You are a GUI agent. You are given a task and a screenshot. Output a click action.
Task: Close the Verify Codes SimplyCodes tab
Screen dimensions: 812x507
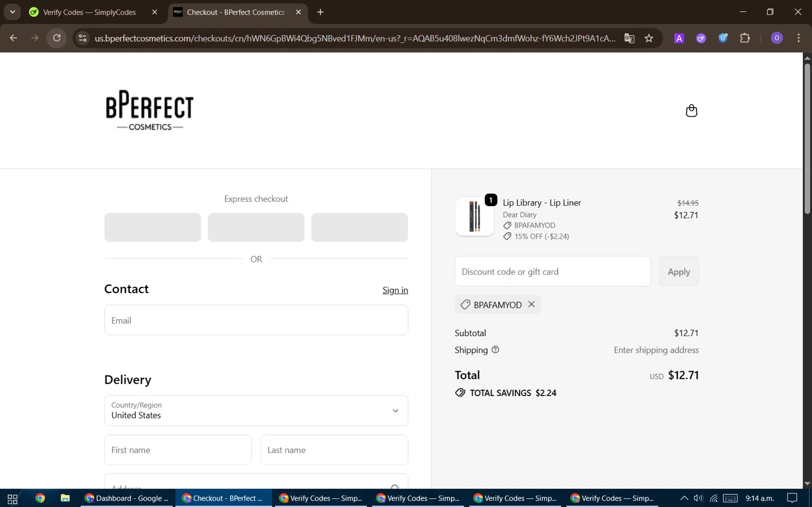click(x=154, y=12)
